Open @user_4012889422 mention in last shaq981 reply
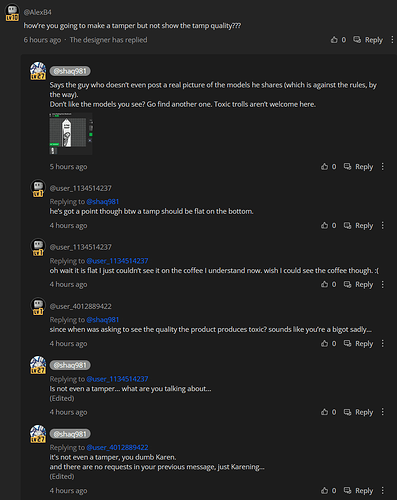 coord(117,447)
